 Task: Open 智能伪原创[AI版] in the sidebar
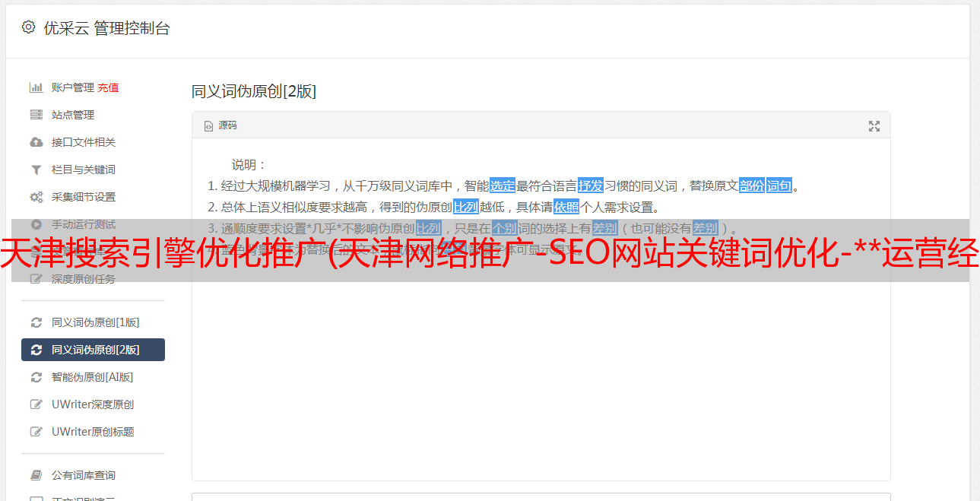[x=93, y=377]
